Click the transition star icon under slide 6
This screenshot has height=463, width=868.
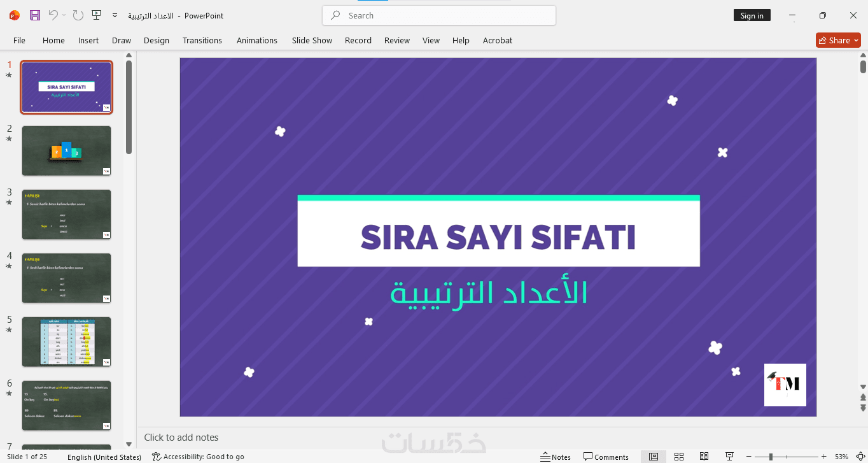(x=9, y=394)
